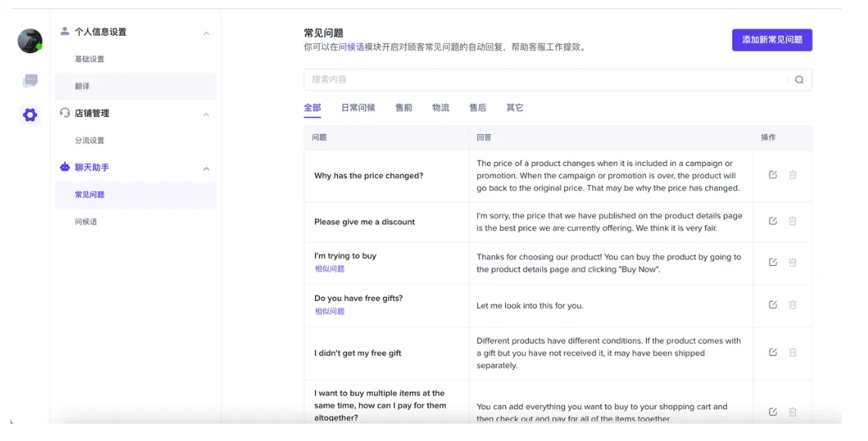Viewport: 868px width, 441px height.
Task: Click the person icon beside 个人信息设置
Action: tap(65, 31)
